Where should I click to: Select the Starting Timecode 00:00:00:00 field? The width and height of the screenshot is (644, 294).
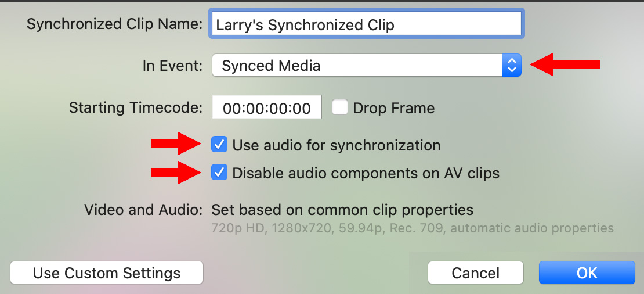tap(267, 107)
